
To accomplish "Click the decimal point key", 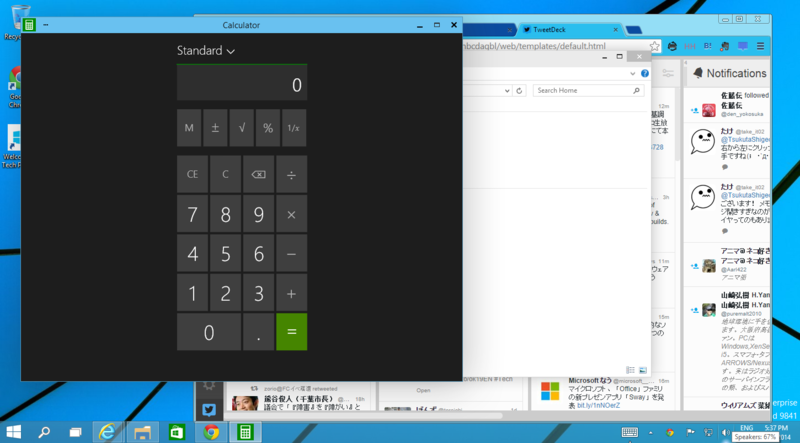I will (x=259, y=332).
